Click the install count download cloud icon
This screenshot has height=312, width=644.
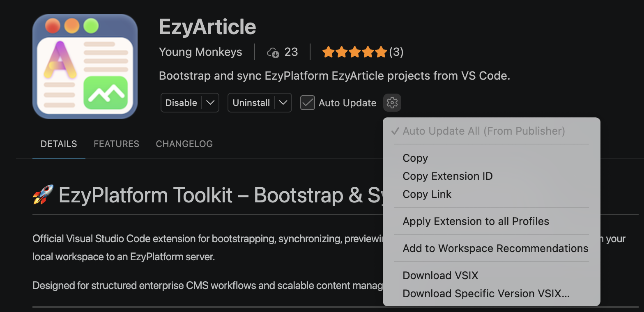273,53
